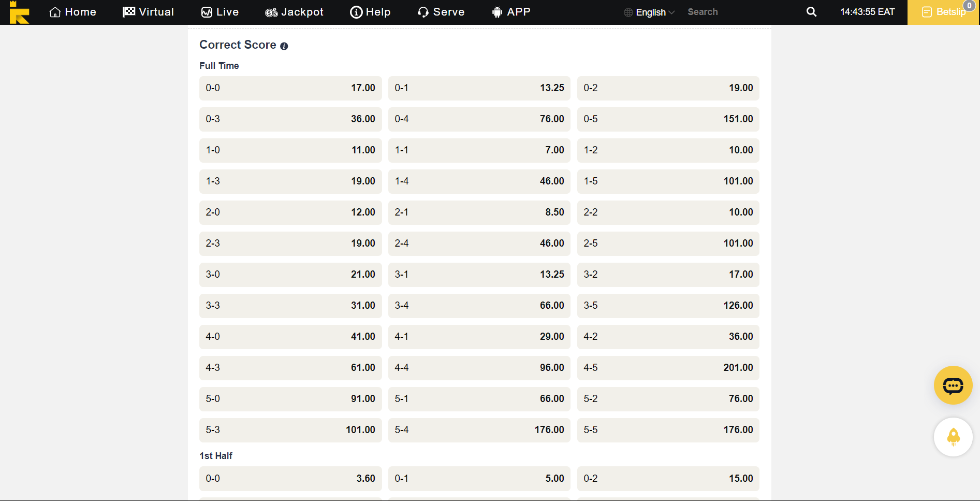Open the Home page
The height and width of the screenshot is (501, 980).
coord(73,12)
